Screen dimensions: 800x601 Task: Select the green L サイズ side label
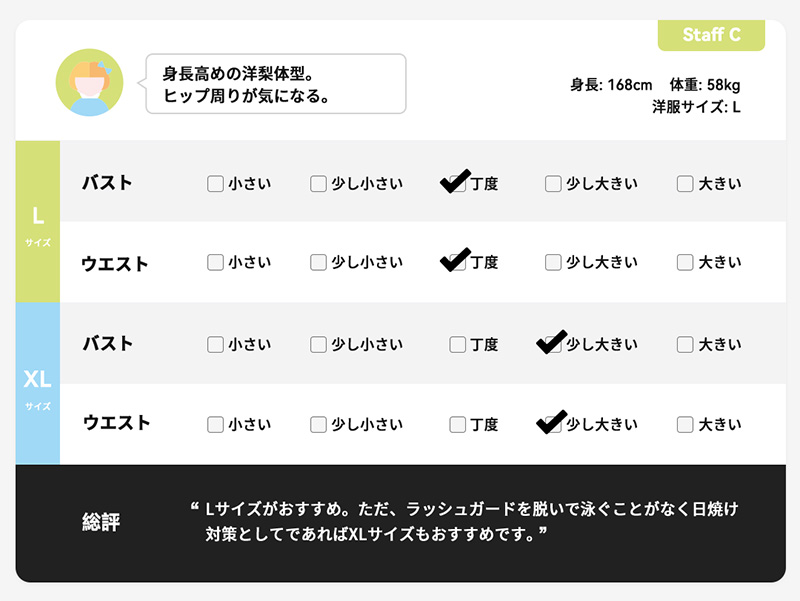38,222
